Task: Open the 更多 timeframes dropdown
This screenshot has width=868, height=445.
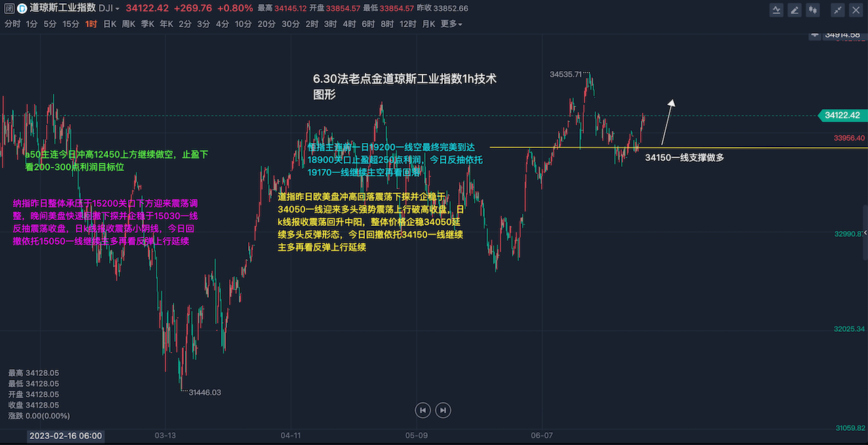Action: point(451,24)
